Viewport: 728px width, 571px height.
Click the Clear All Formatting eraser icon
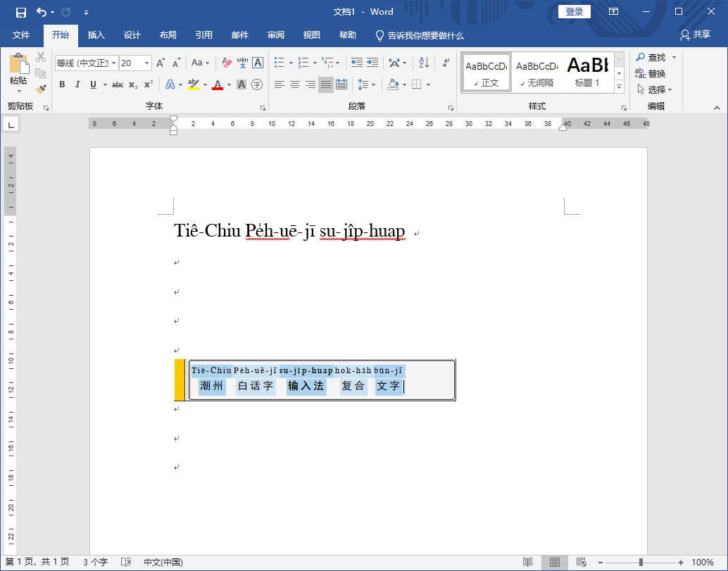coord(226,63)
